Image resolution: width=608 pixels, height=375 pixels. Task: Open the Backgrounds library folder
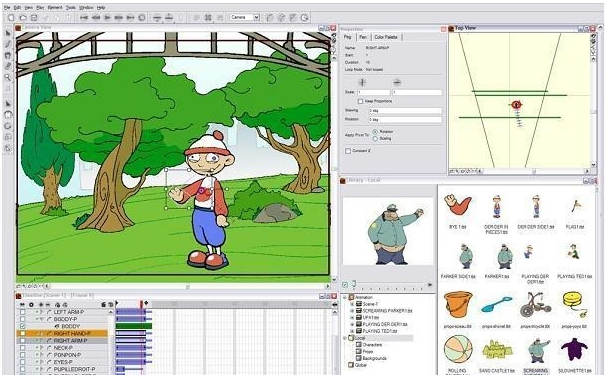[371, 358]
